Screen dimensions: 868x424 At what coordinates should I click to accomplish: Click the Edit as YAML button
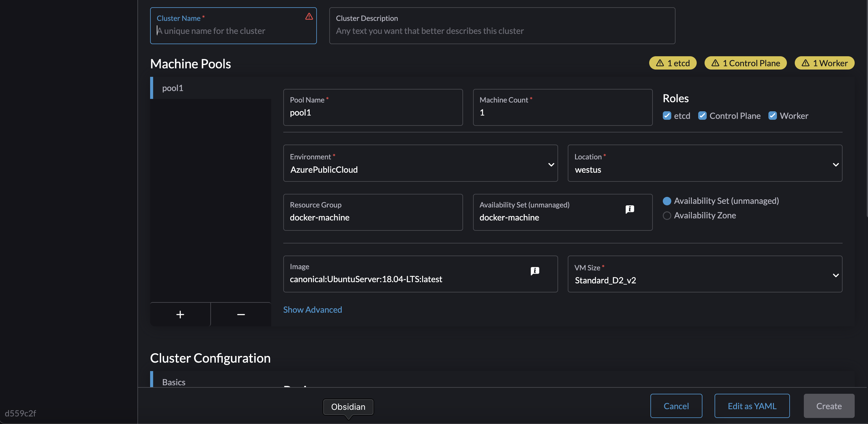752,406
